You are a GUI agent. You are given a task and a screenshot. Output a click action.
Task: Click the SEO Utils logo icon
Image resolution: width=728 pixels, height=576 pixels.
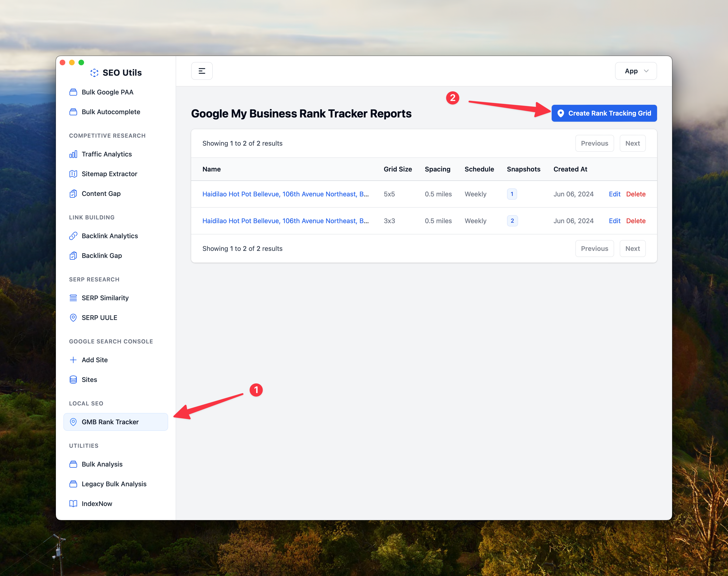click(x=94, y=73)
